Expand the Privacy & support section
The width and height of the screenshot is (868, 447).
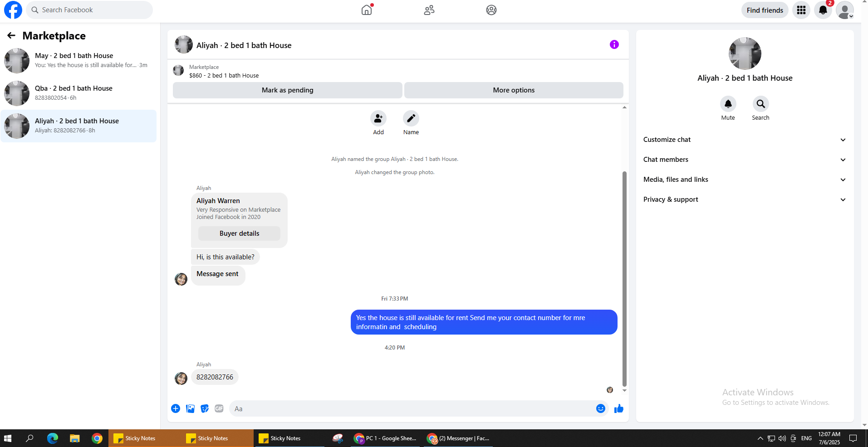click(x=745, y=199)
